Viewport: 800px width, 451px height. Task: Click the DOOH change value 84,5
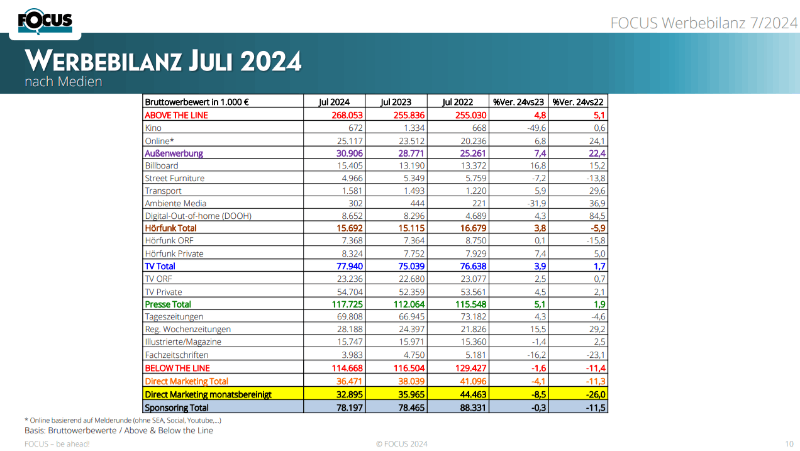coord(596,216)
